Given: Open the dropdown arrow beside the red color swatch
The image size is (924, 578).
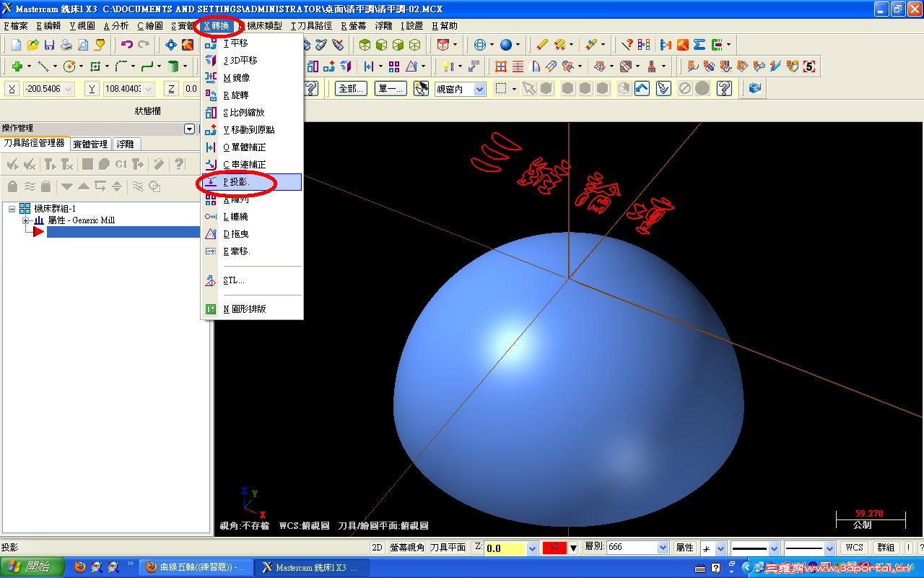Looking at the screenshot, I should [x=573, y=548].
